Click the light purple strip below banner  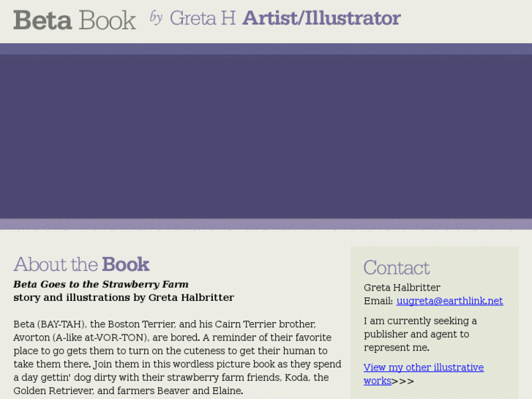coord(266,224)
